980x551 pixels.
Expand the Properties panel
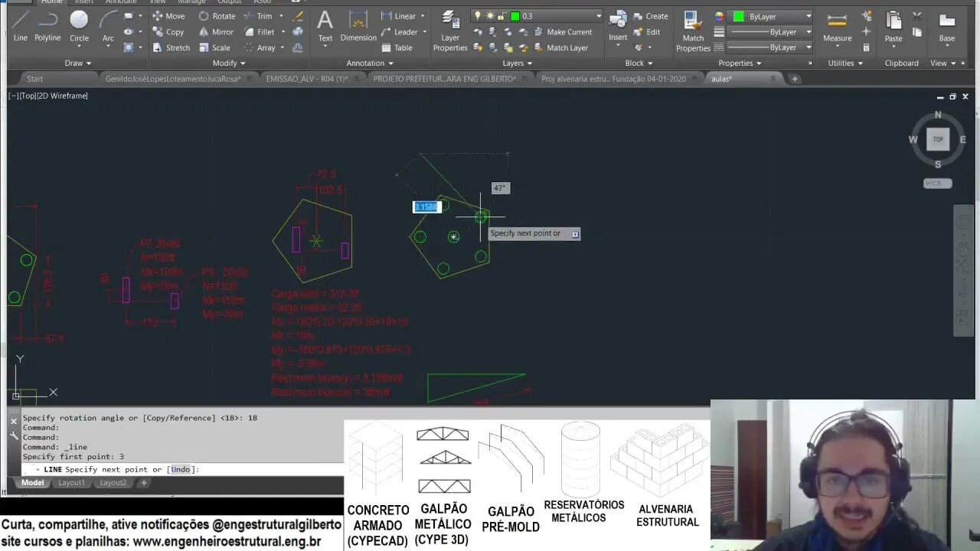740,64
